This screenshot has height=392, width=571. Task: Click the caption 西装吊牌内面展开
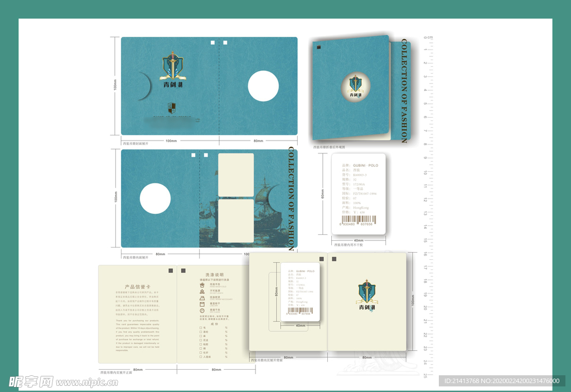pos(136,257)
